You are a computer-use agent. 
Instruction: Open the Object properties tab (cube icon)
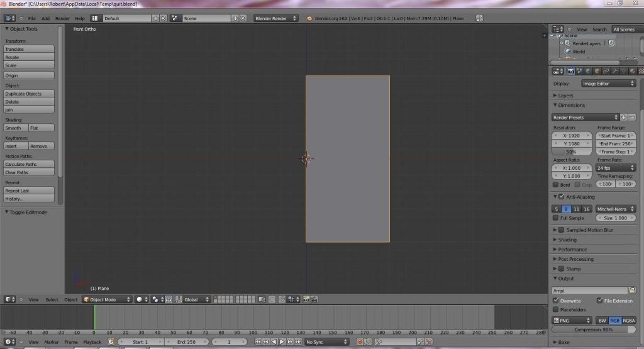coord(597,71)
